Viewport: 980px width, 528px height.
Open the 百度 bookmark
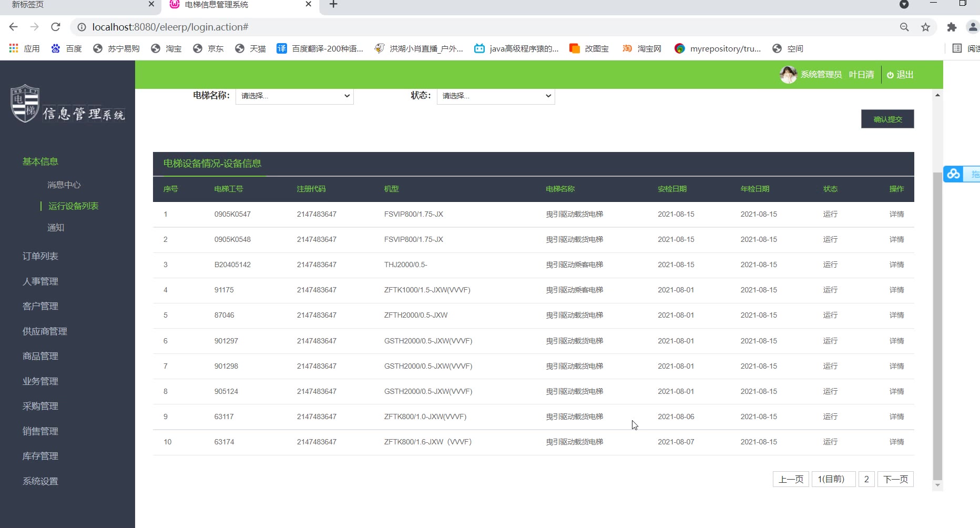tap(66, 48)
